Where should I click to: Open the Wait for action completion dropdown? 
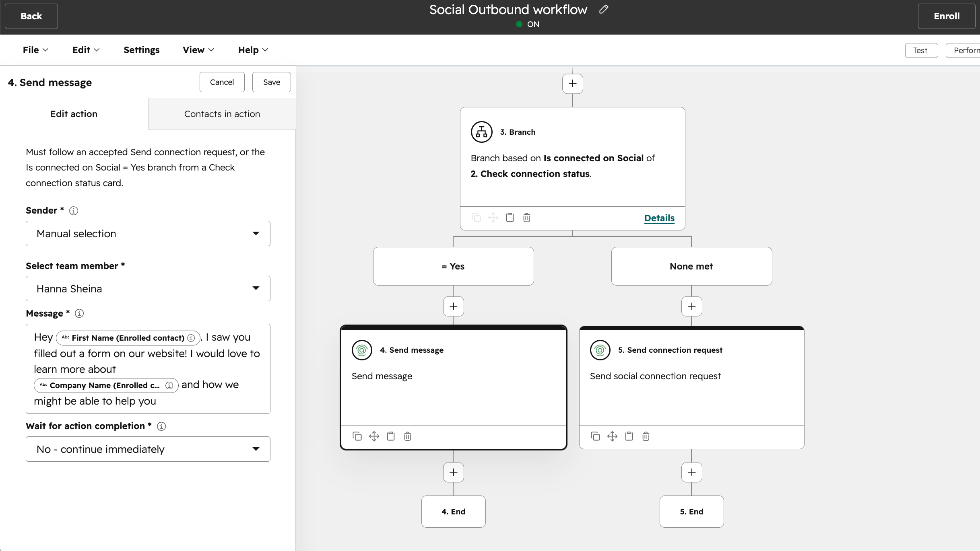tap(148, 449)
